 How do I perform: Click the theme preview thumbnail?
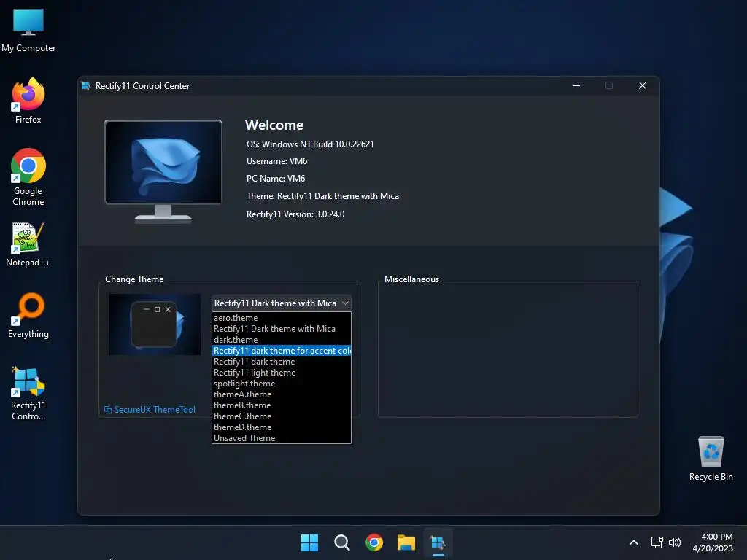coord(155,324)
